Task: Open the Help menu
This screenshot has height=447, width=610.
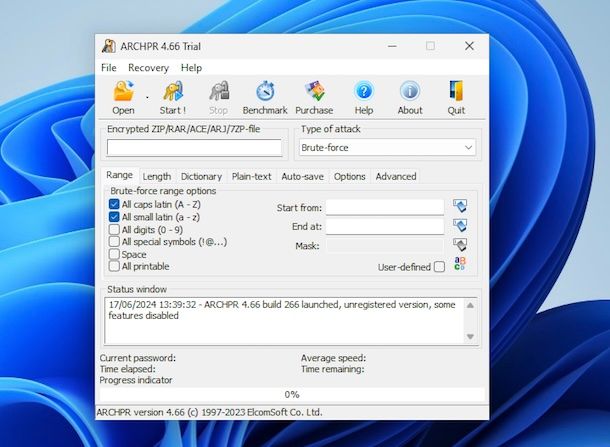Action: point(191,68)
